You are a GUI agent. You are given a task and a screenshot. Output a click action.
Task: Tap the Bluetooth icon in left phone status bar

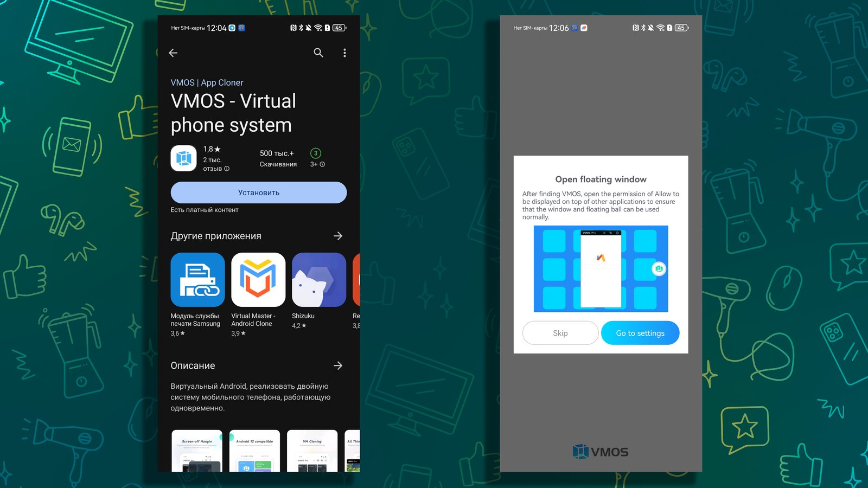(x=301, y=28)
